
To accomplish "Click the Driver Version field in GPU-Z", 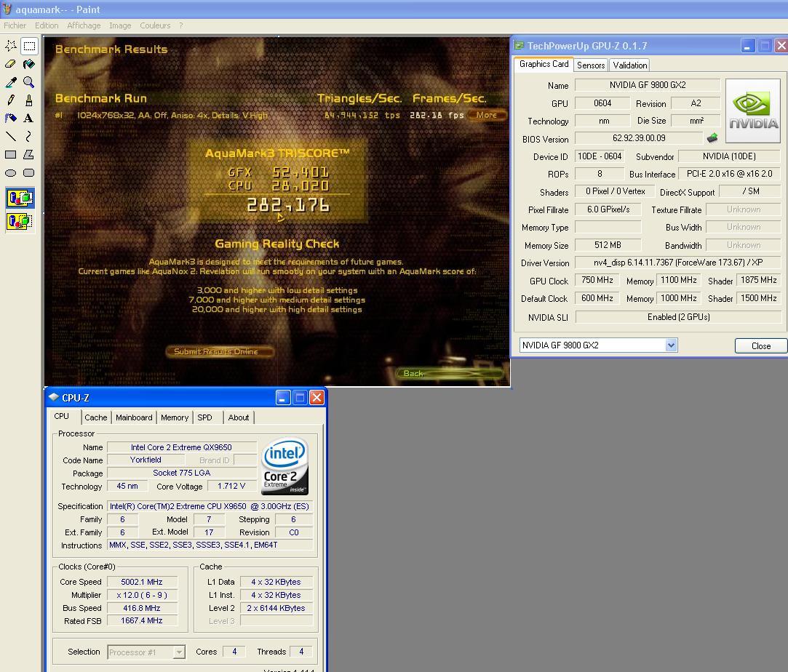I will (678, 262).
